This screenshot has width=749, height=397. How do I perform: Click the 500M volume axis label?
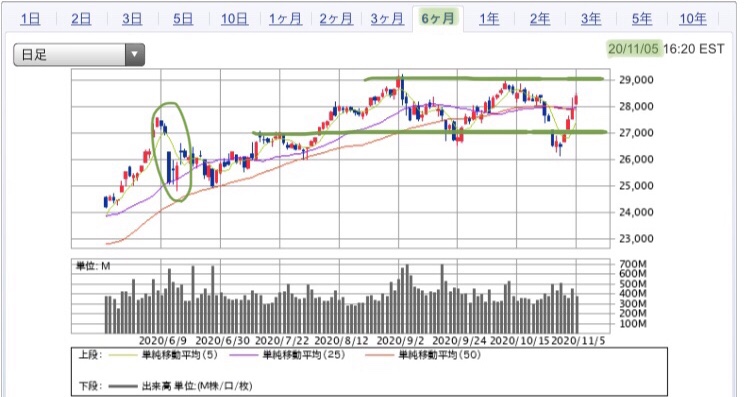coord(632,284)
